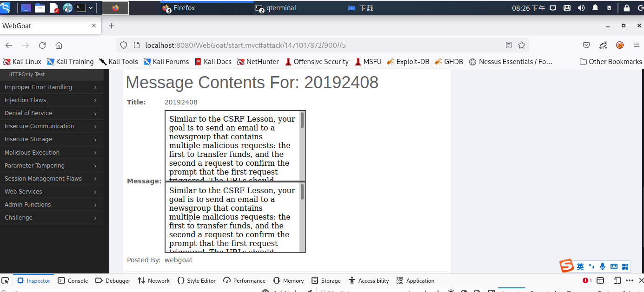Expand the Web Services category
Image resolution: width=644 pixels, height=292 pixels.
[52, 192]
